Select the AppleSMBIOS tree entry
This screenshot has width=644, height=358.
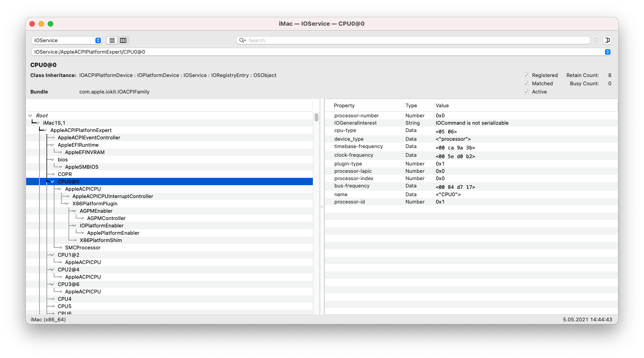[82, 167]
